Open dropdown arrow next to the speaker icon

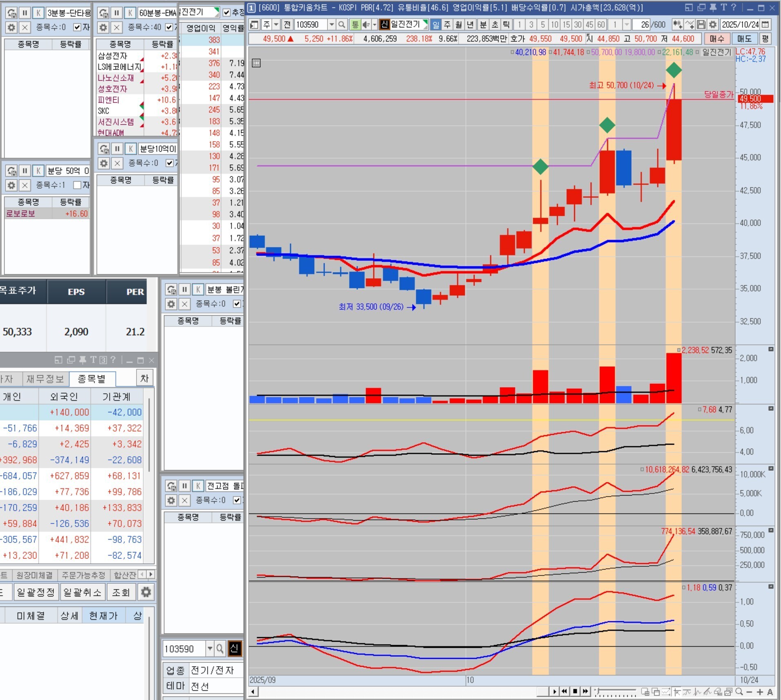click(374, 25)
